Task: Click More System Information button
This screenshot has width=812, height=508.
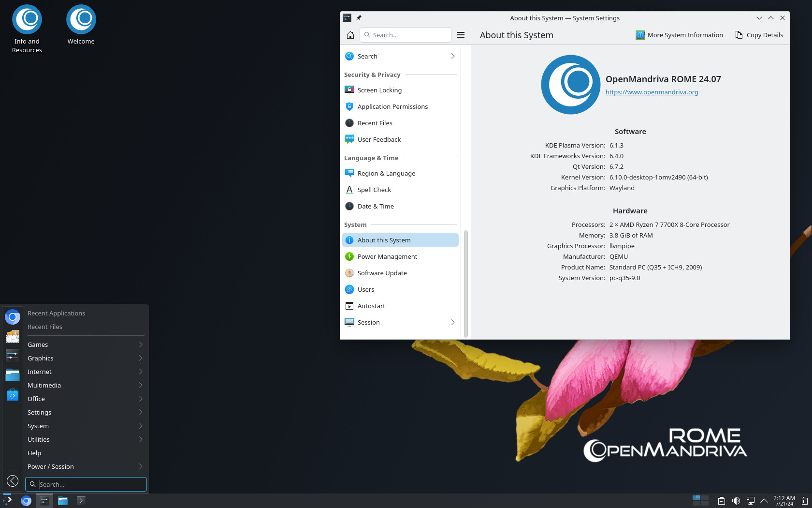Action: click(679, 35)
